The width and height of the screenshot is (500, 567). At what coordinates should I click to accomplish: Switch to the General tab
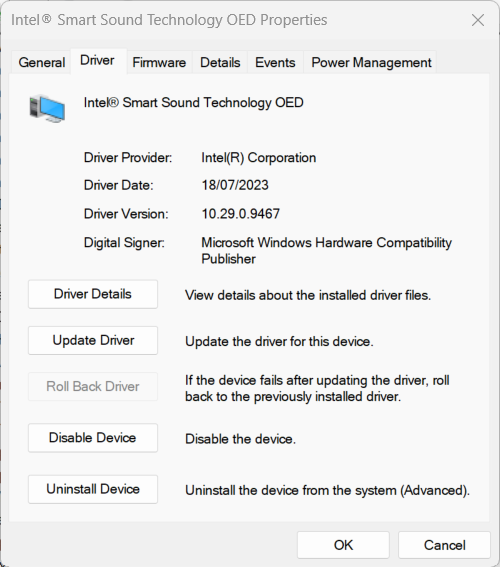tap(42, 62)
